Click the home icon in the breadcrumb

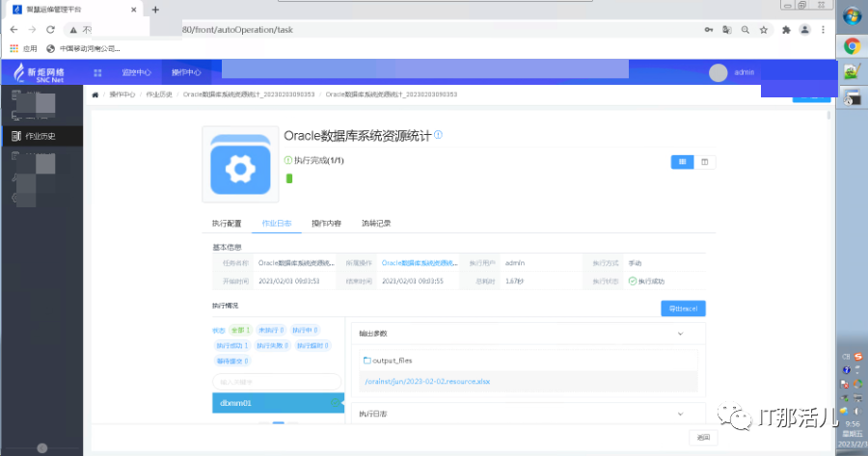pos(95,94)
